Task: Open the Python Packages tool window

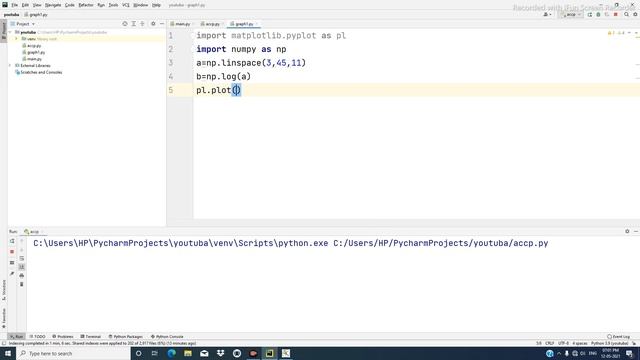Action: click(125, 337)
